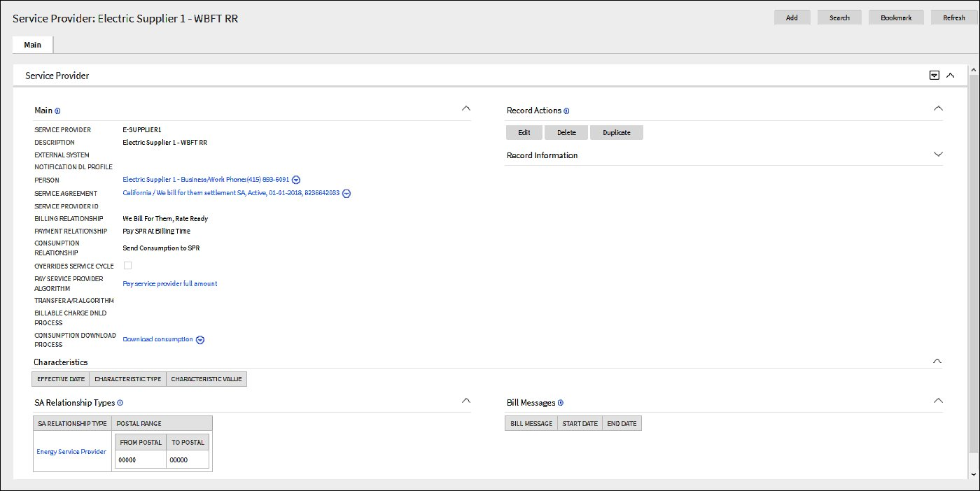Click the From Postal input field
Screen dimensions: 980x491
(140, 460)
